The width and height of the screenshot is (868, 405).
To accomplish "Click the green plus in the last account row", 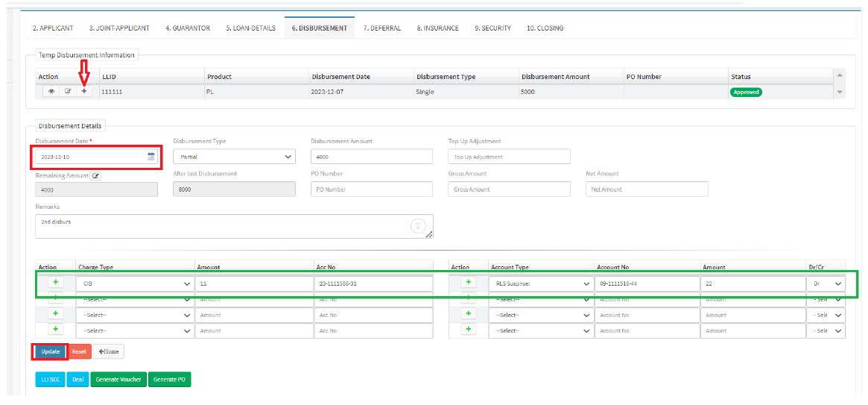I will click(469, 330).
